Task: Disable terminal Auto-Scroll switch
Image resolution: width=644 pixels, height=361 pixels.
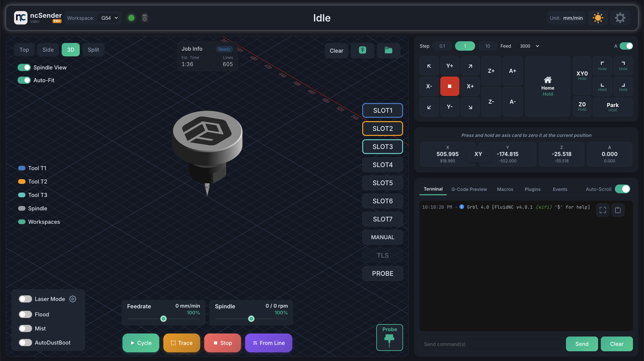Action: click(x=623, y=189)
